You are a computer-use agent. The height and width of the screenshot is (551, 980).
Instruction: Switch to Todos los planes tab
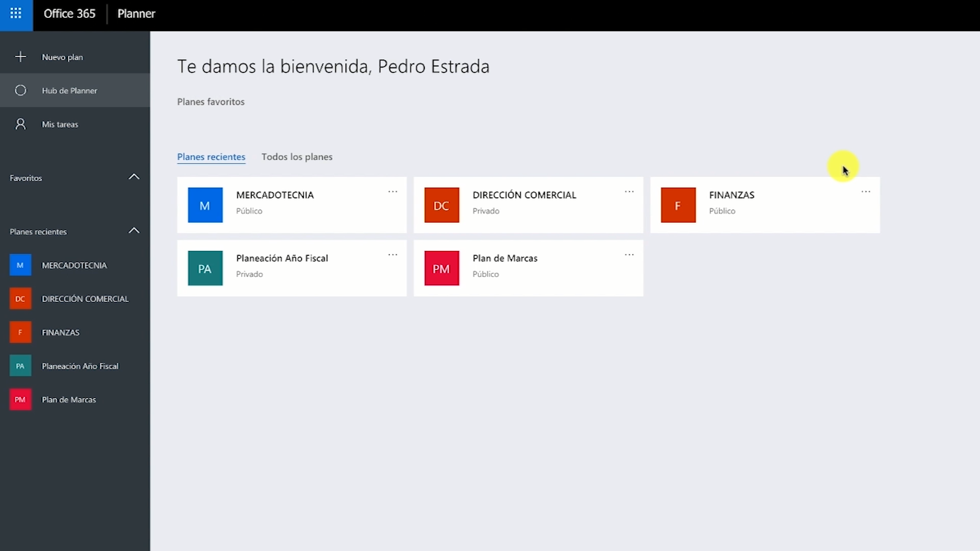(x=297, y=157)
